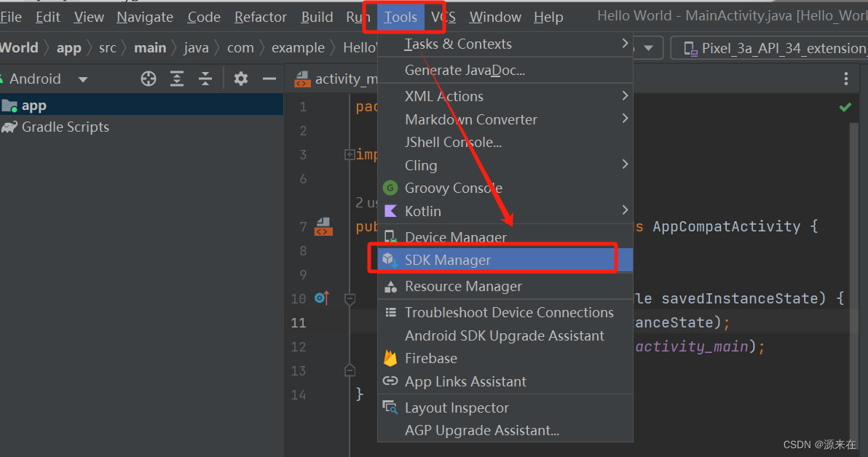Click the Device Manager phone icon
The width and height of the screenshot is (868, 457).
[x=390, y=237]
